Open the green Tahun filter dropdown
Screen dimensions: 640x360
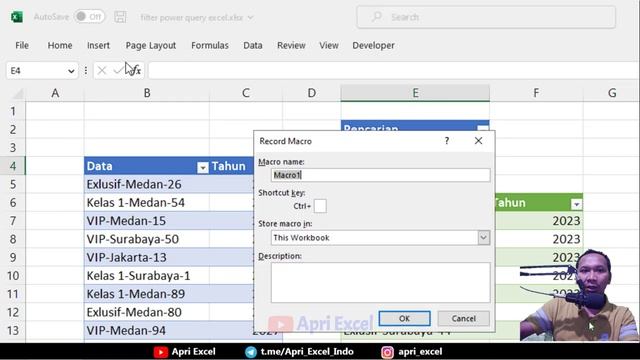pyautogui.click(x=576, y=204)
